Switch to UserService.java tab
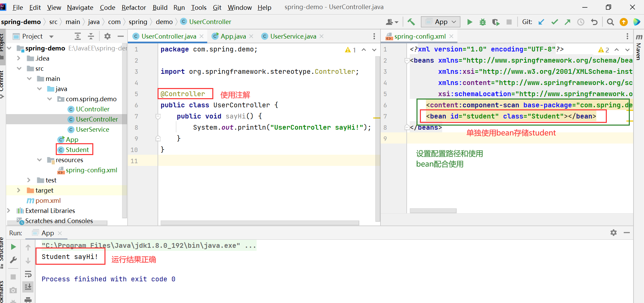This screenshot has height=303, width=644. (x=293, y=36)
